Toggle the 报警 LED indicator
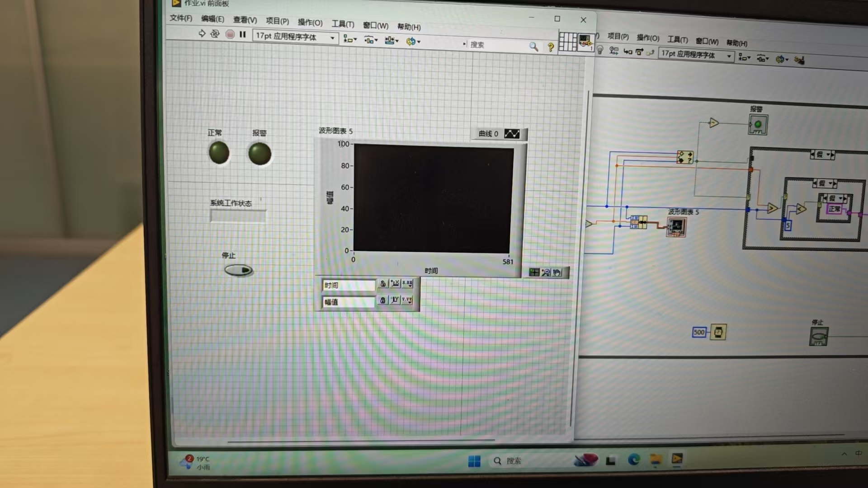Image resolution: width=868 pixels, height=488 pixels. click(259, 154)
